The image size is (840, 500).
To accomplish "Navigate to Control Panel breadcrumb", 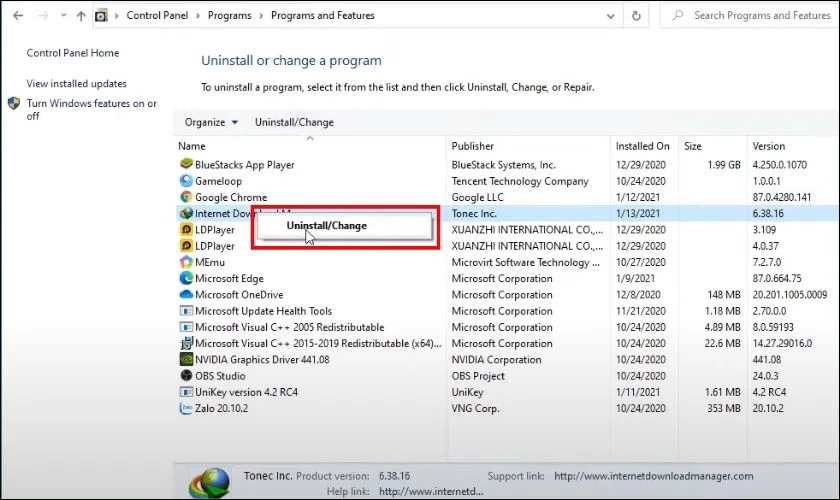I will pyautogui.click(x=157, y=16).
